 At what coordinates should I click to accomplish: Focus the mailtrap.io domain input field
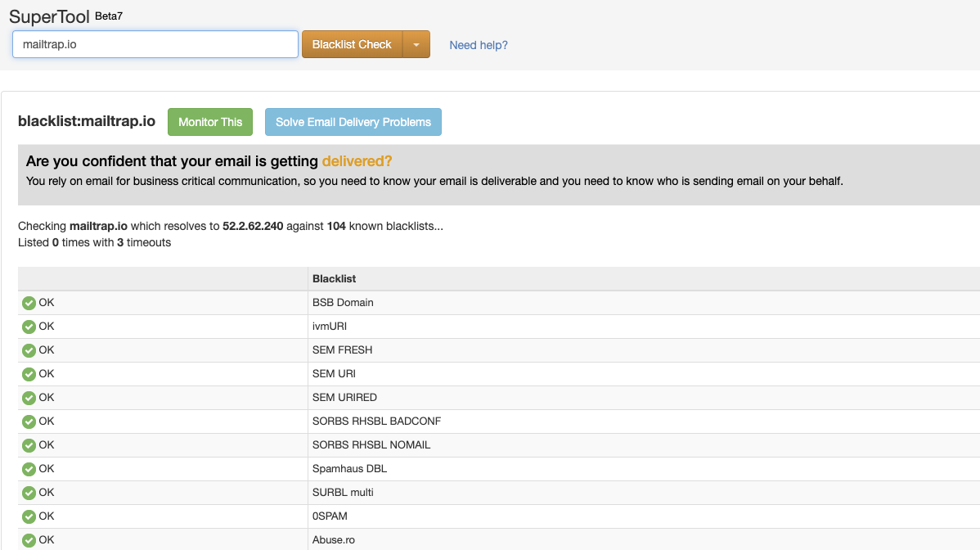[x=155, y=44]
